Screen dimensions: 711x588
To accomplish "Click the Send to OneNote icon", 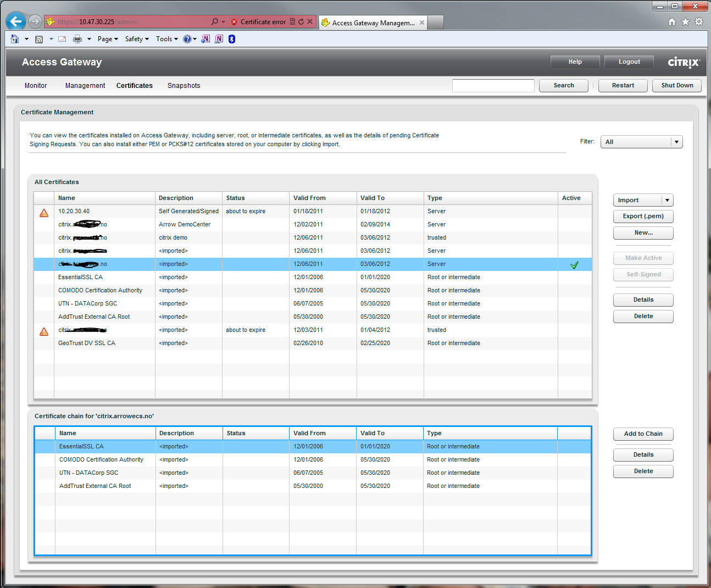I will pos(205,39).
